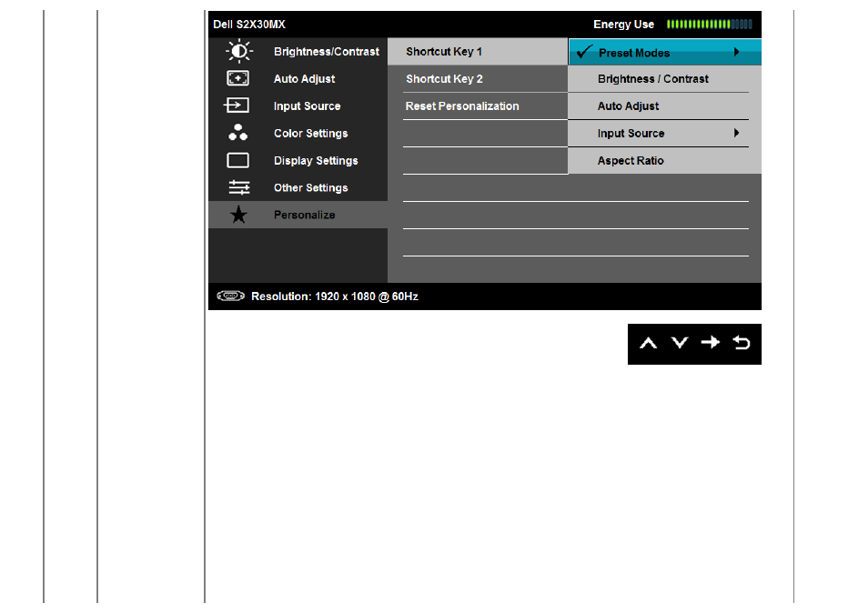The width and height of the screenshot is (868, 613).
Task: Select Shortcut Key 1
Action: (x=478, y=52)
